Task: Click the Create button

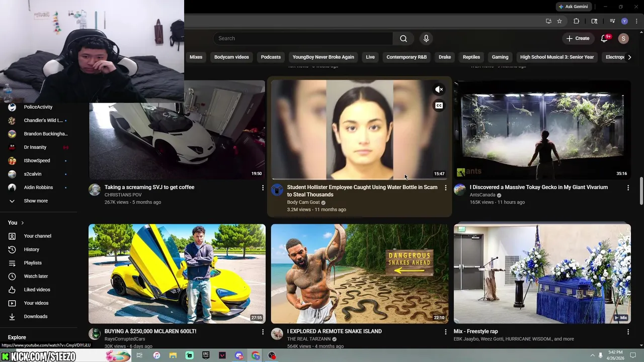Action: [578, 38]
